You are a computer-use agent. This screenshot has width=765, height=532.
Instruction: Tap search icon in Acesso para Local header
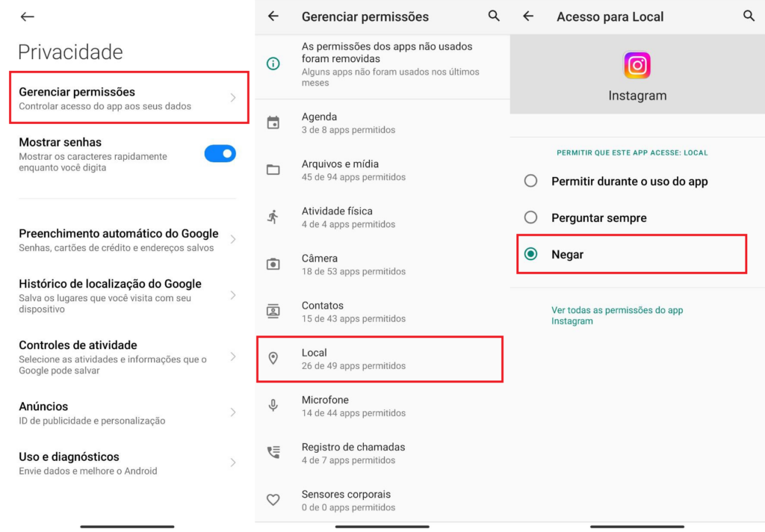click(x=749, y=16)
